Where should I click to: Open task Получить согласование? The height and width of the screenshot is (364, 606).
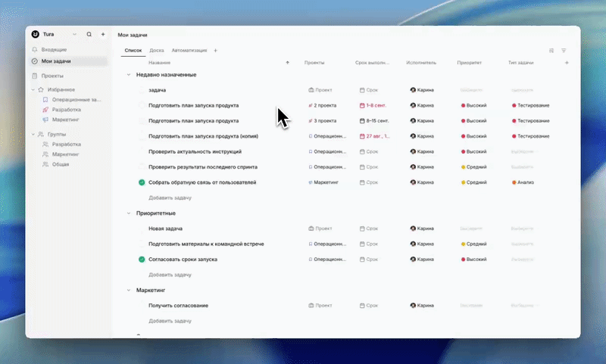click(x=178, y=306)
